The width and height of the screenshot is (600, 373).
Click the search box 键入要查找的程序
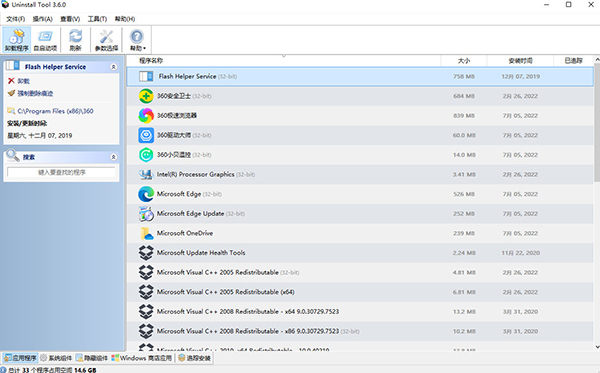[x=61, y=173]
